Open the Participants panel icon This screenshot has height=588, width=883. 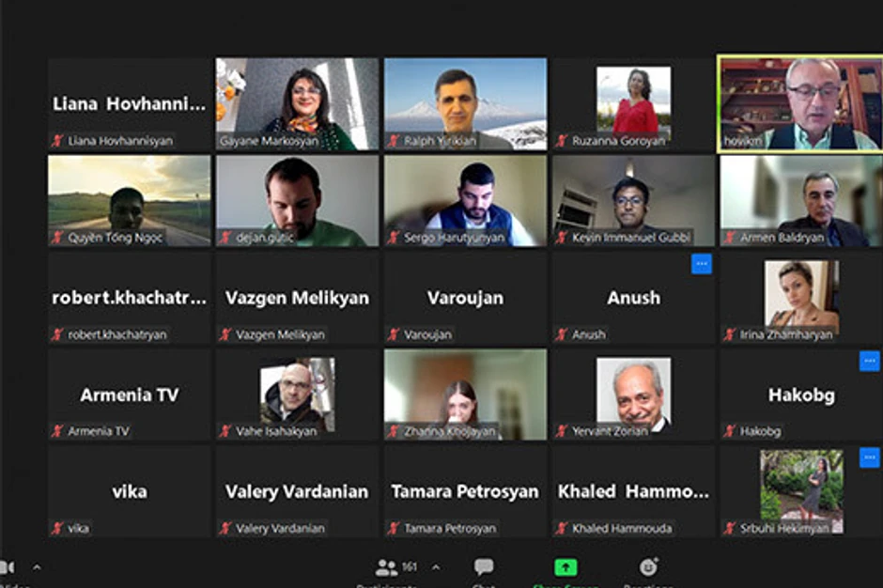coord(386,567)
